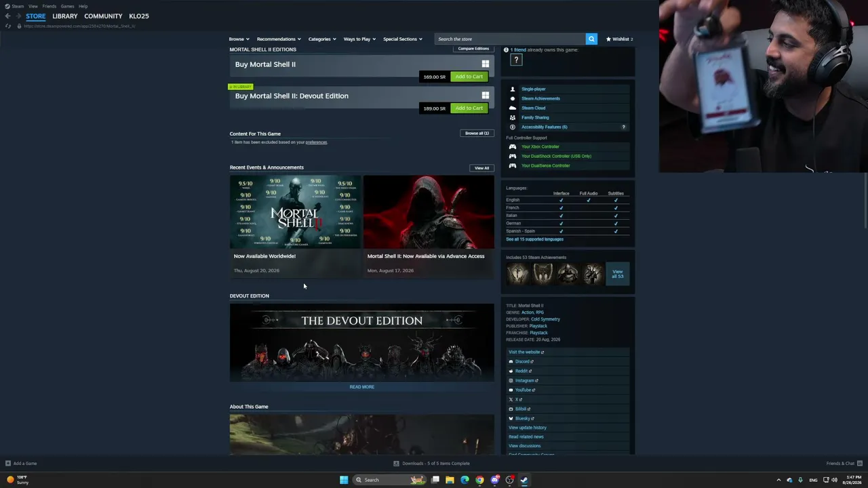Open the YouTube link
Image resolution: width=868 pixels, height=488 pixels.
522,390
